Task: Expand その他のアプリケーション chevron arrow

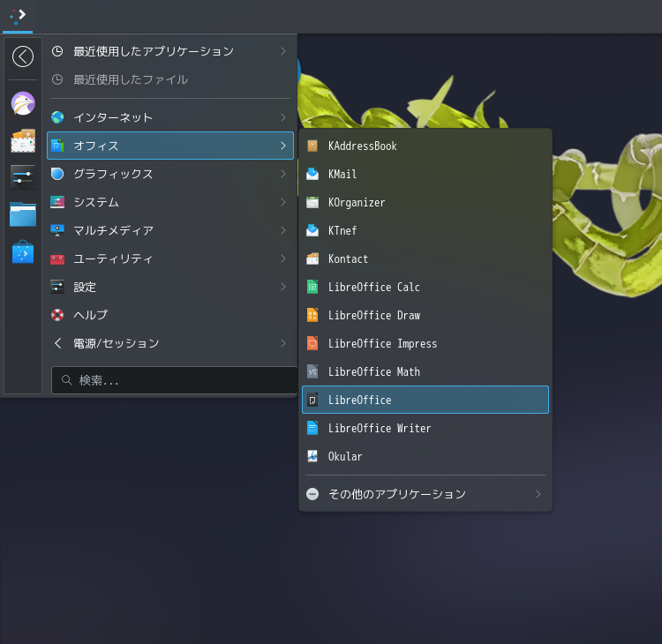Action: point(538,494)
